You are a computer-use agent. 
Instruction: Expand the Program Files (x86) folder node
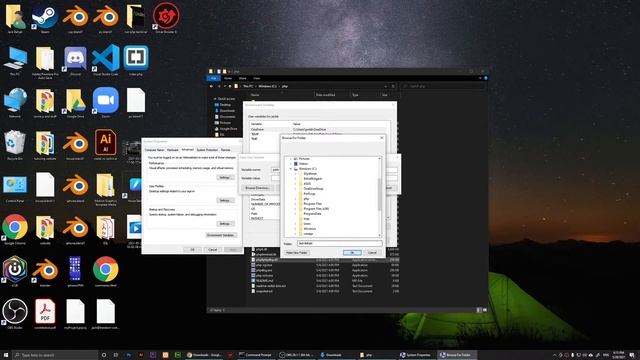[296, 209]
